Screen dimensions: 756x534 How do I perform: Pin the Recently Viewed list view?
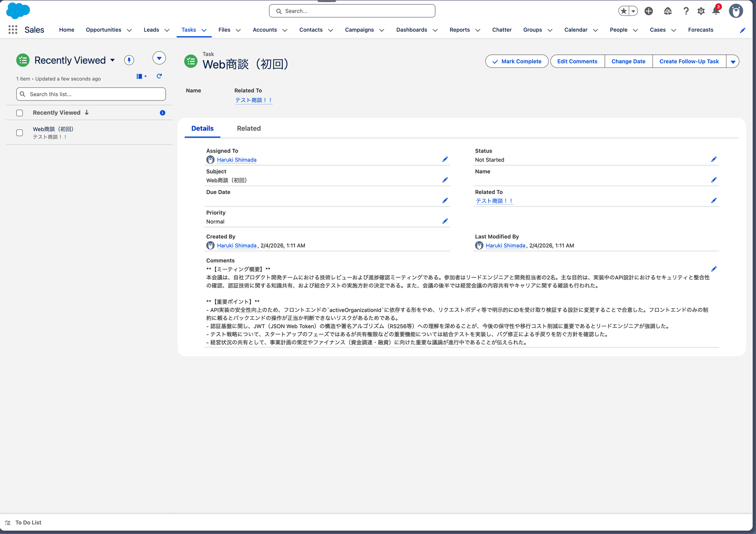[x=129, y=60]
